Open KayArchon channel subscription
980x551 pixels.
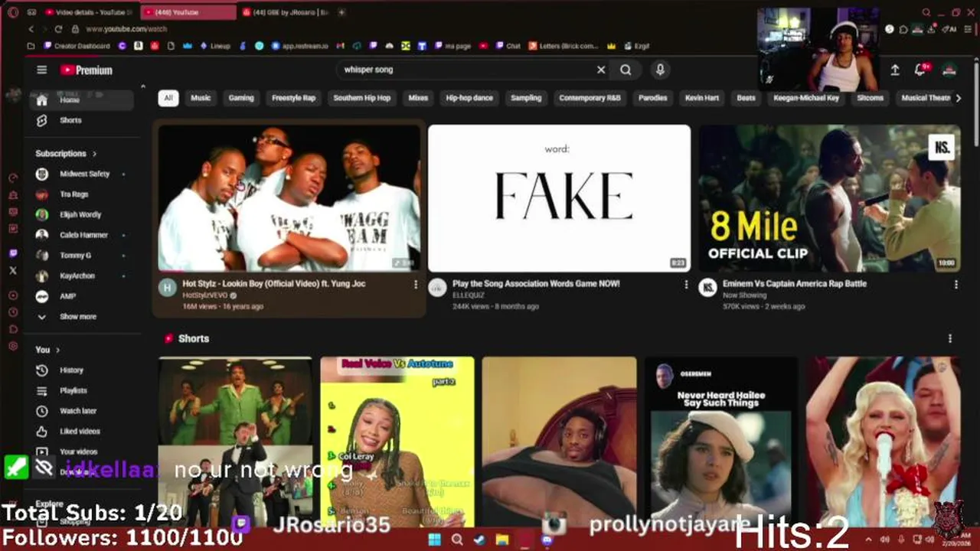[83, 275]
